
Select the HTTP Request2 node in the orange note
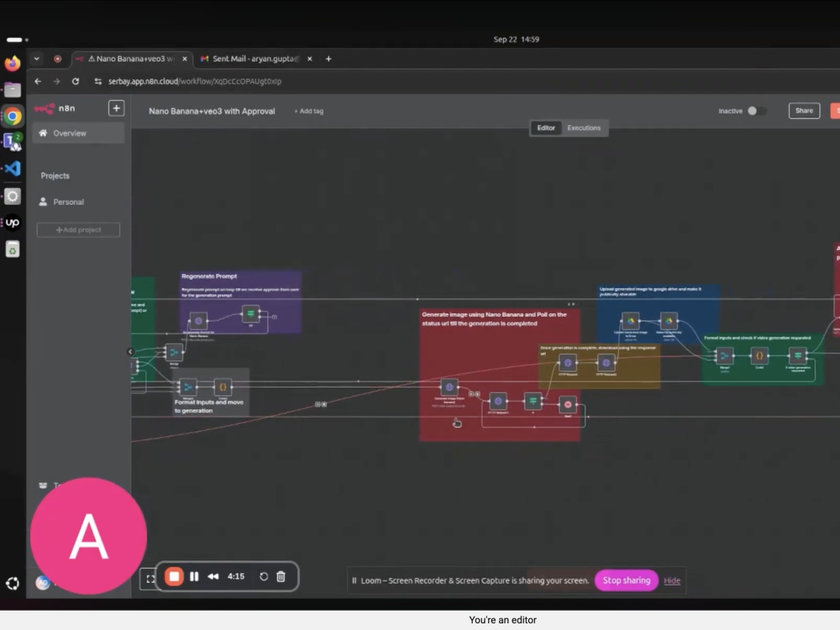coord(606,363)
